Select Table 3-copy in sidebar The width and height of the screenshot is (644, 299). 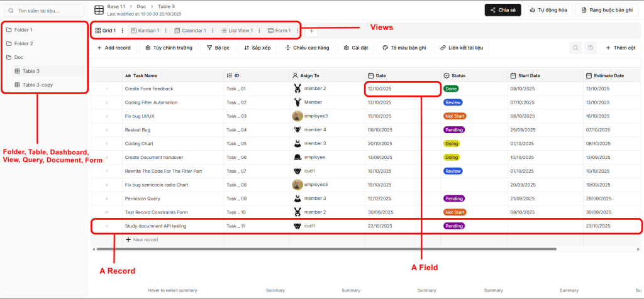(37, 84)
